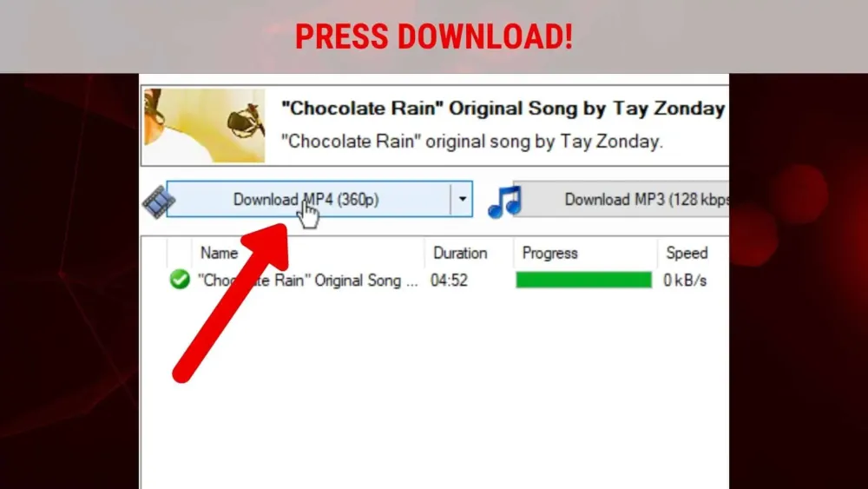Image resolution: width=868 pixels, height=489 pixels.
Task: Choose the Download MP3 (128 kbps) button
Action: tap(621, 200)
